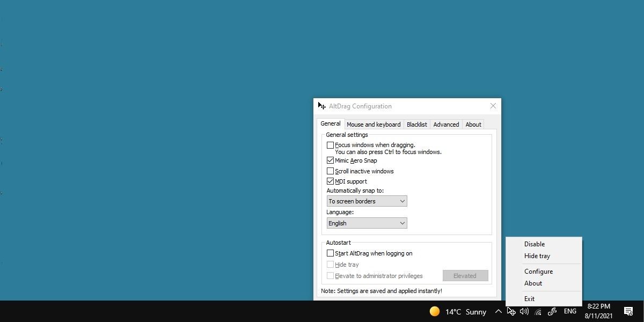Enable Start AltDrag when logging on
644x322 pixels.
pos(330,253)
